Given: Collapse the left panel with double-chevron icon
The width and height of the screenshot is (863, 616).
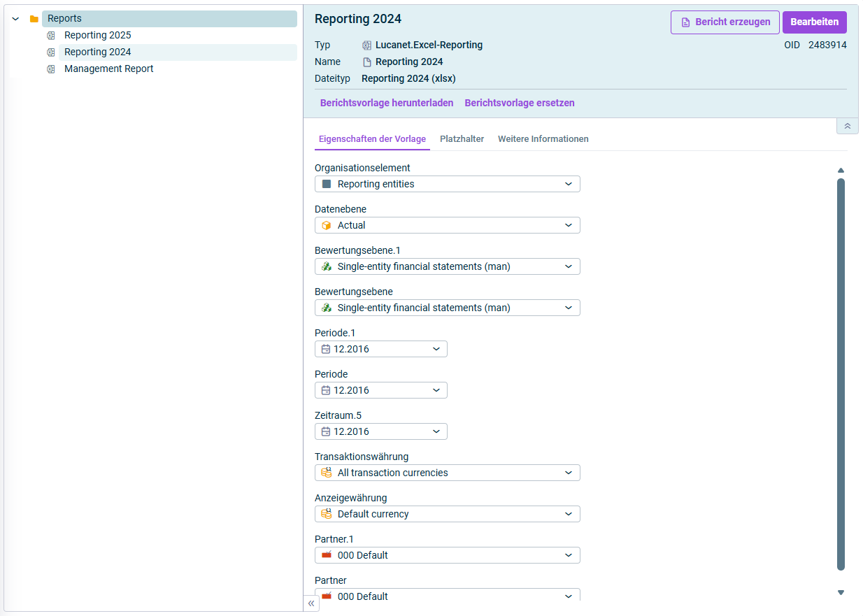Looking at the screenshot, I should coord(311,603).
